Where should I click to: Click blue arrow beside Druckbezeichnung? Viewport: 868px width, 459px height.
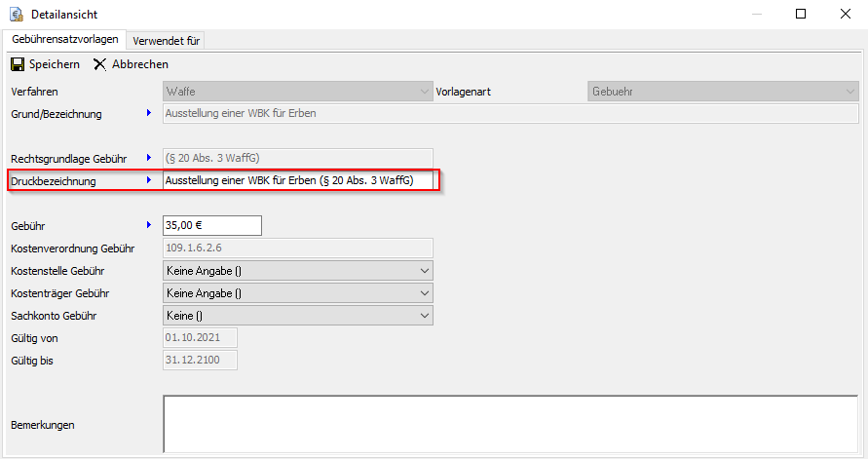coord(149,180)
